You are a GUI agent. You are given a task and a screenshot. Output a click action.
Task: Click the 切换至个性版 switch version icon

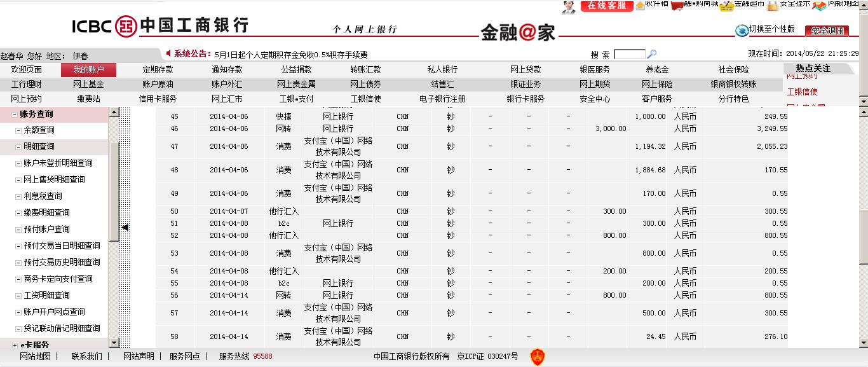[742, 30]
